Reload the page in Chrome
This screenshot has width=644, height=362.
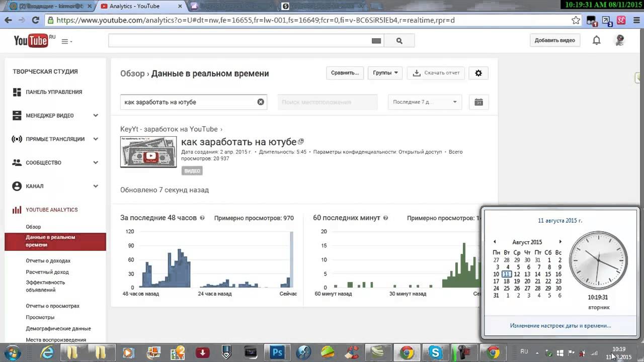[x=35, y=21]
